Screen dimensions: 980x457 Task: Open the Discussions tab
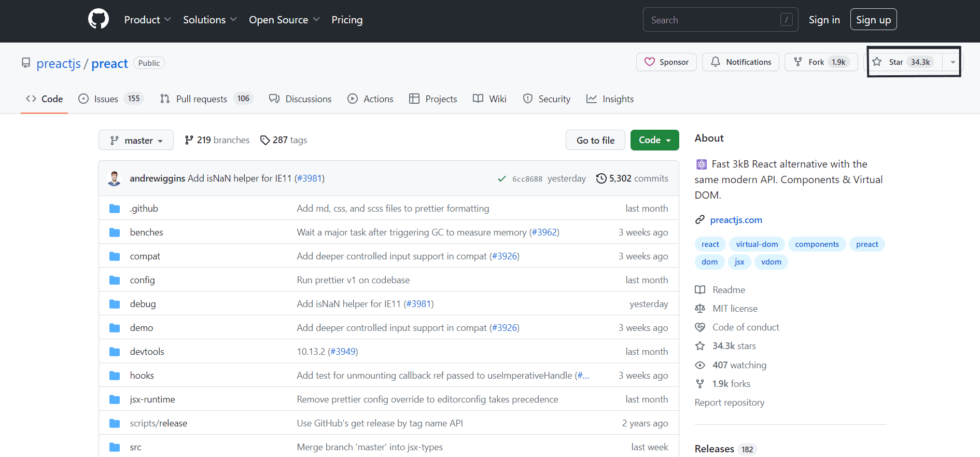(300, 99)
